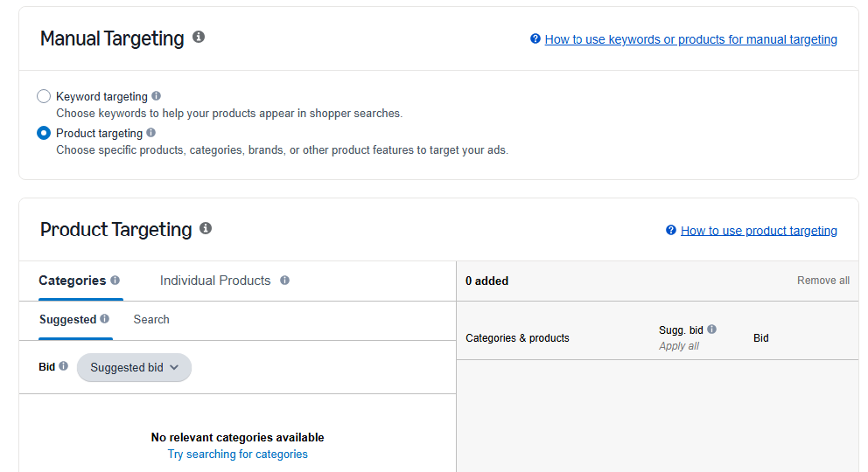Click info icon next to Bid label

(x=64, y=366)
